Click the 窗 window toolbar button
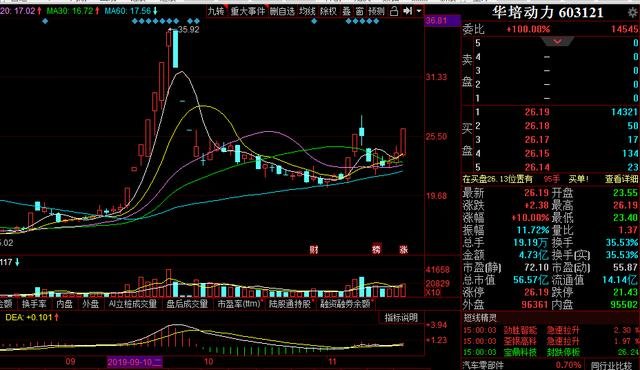This screenshot has height=370, width=640. pyautogui.click(x=359, y=11)
